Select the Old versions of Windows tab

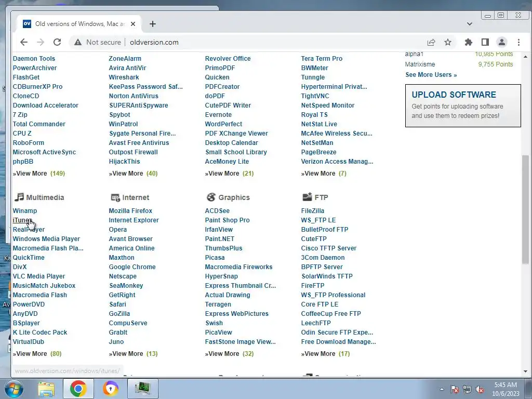coord(79,24)
